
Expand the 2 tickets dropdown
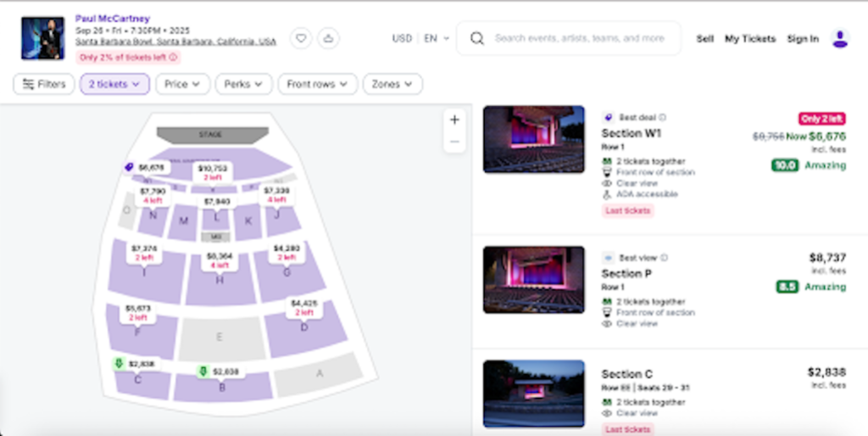(114, 84)
